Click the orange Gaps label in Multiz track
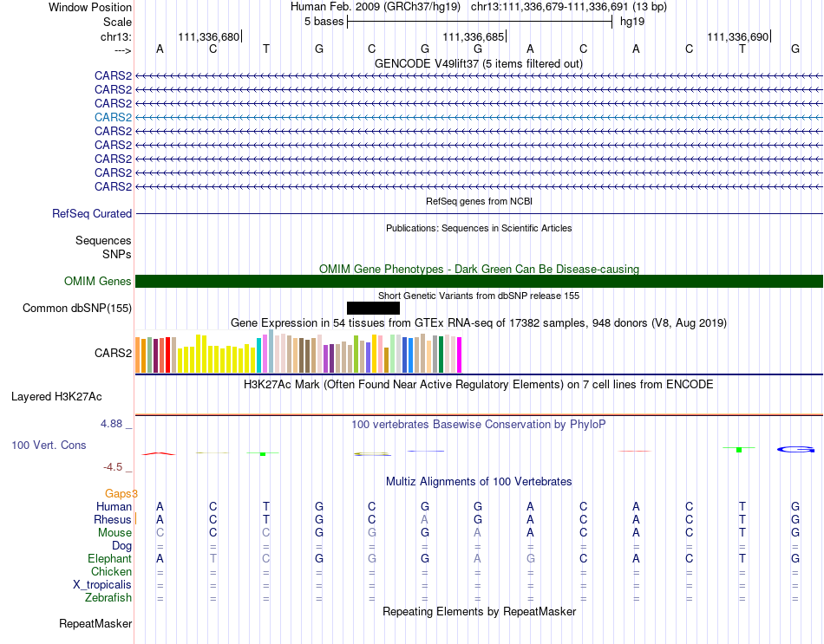824x644 pixels. [121, 493]
